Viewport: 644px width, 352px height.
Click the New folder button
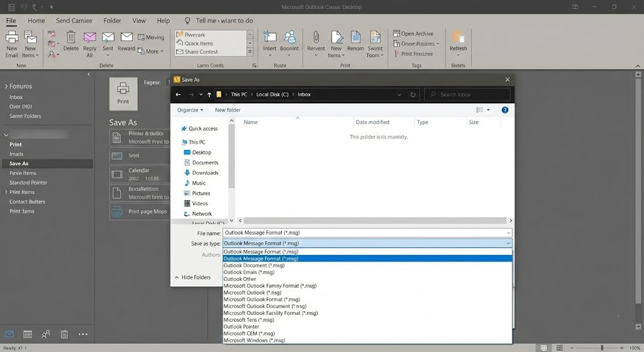(x=228, y=110)
